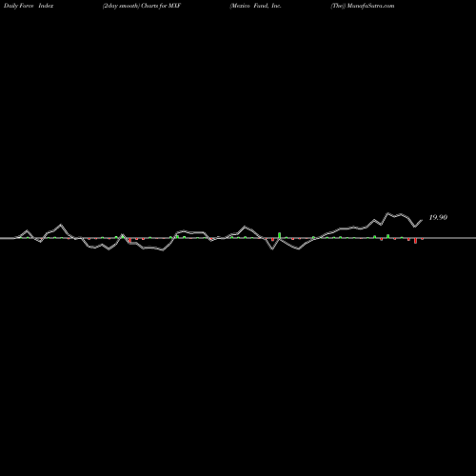476x476 pixels.
Task: Click the '(The)) MunafaSutra.com' text
Action: coord(363,6)
